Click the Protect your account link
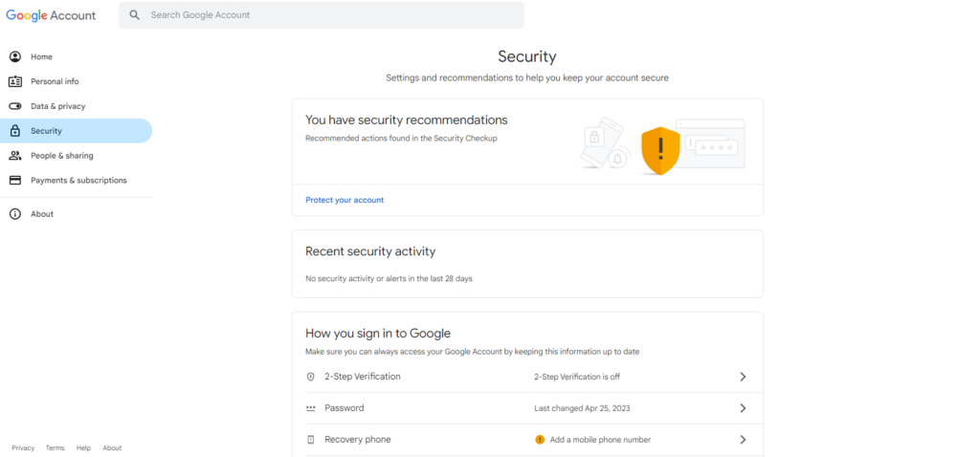 tap(345, 200)
